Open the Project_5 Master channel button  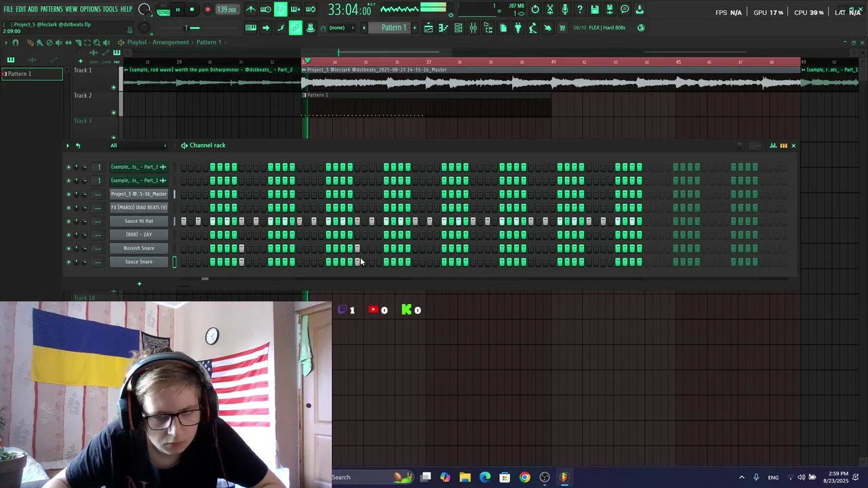pyautogui.click(x=139, y=194)
